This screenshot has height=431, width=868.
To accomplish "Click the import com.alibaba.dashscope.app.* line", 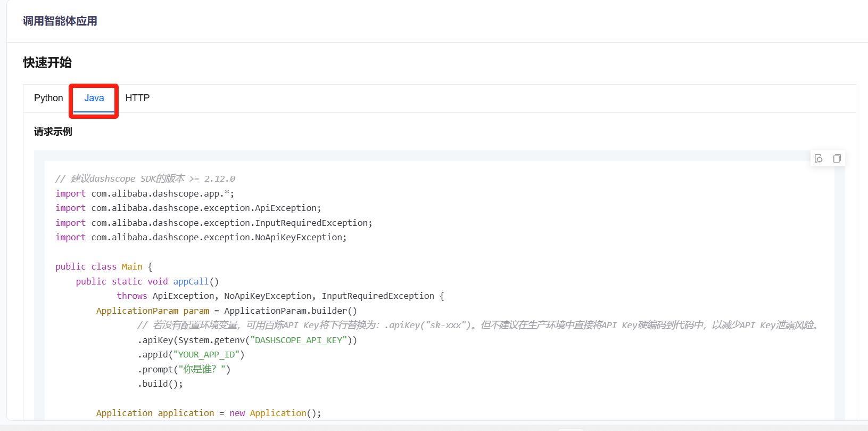I will [x=145, y=193].
